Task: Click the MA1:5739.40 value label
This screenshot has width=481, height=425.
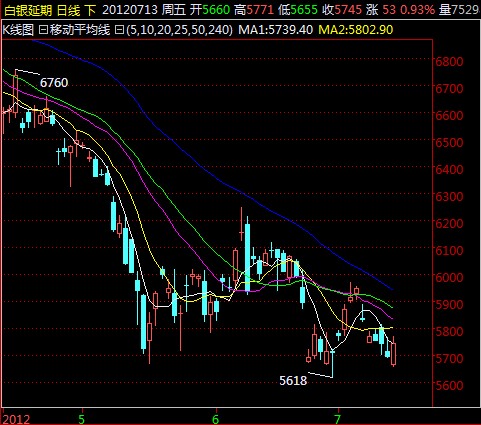Action: 276,30
